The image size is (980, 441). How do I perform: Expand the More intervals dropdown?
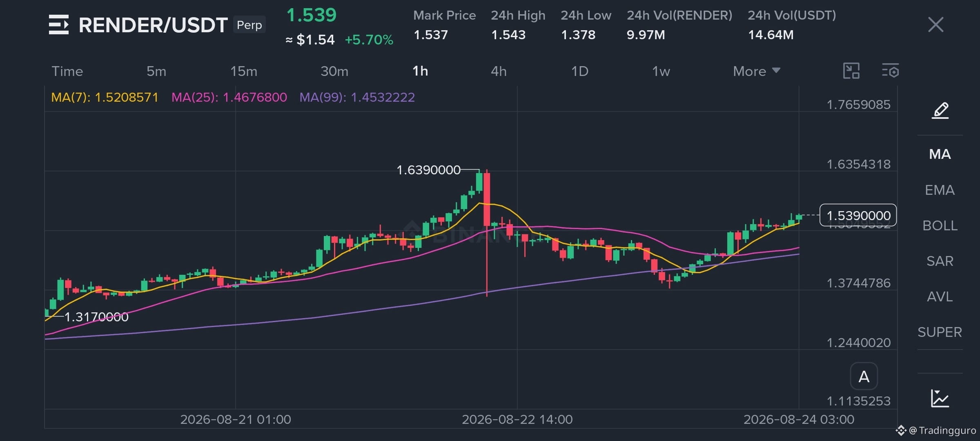click(x=757, y=71)
